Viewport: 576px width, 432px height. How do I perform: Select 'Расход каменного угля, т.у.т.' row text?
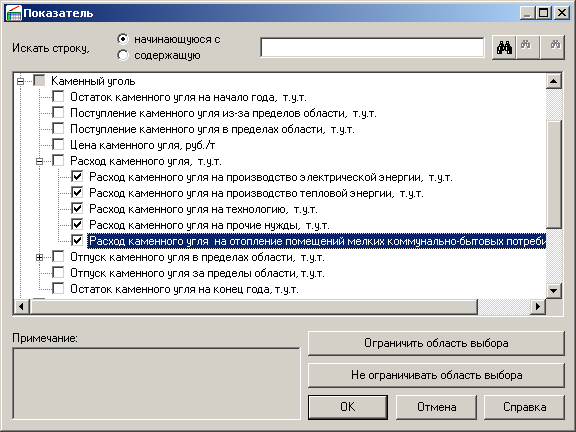[x=146, y=161]
